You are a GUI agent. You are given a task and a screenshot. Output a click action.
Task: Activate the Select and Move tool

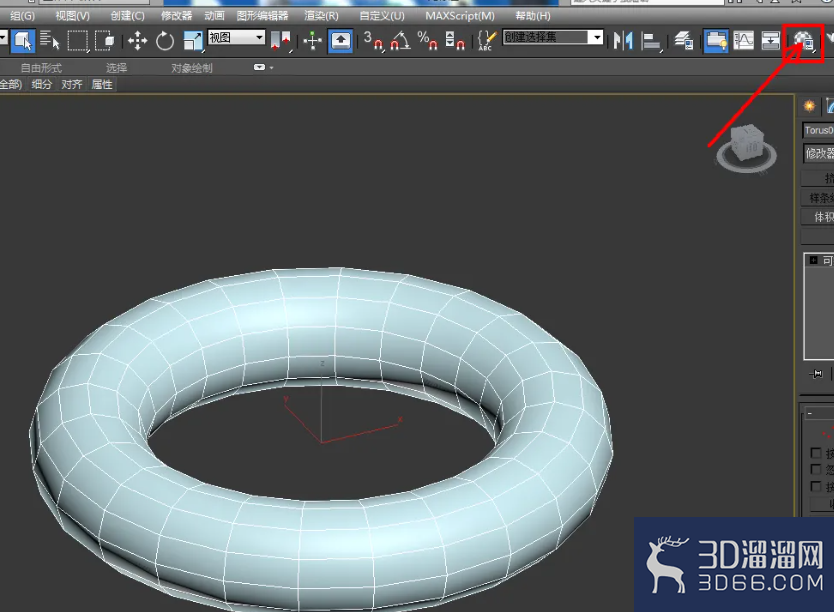(137, 41)
